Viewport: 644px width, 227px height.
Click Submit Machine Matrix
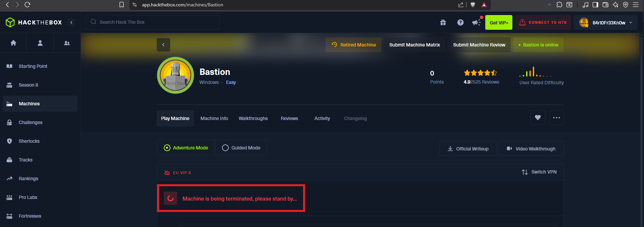(415, 45)
